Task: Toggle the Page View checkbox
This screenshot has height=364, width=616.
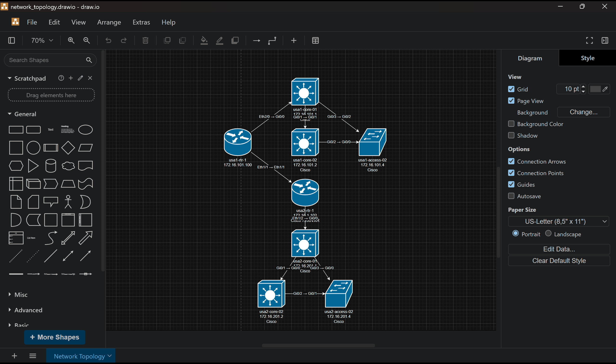Action: (511, 101)
